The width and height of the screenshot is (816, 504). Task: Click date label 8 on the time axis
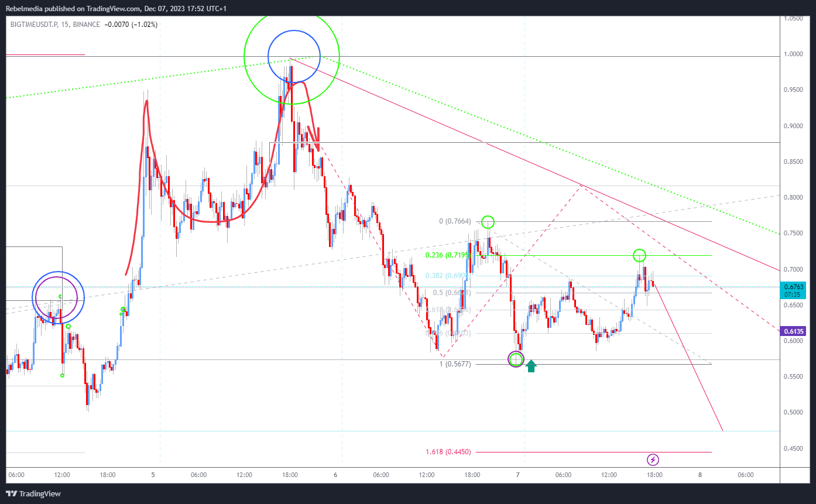pyautogui.click(x=700, y=475)
